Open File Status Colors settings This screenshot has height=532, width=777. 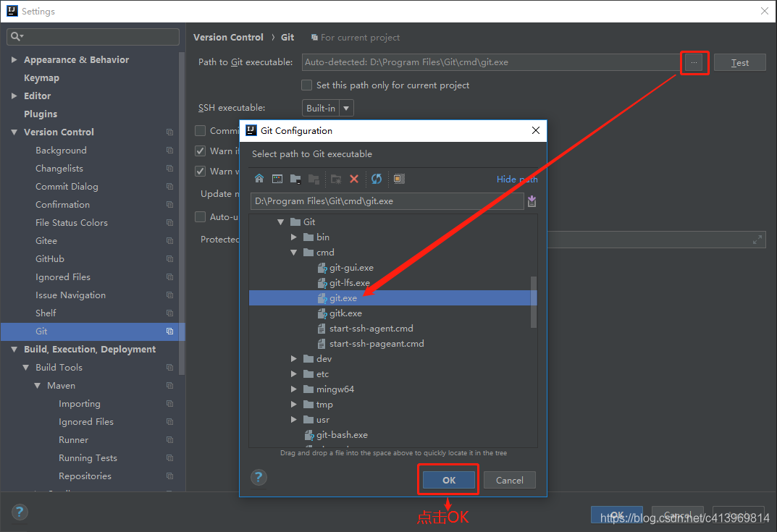coord(72,222)
